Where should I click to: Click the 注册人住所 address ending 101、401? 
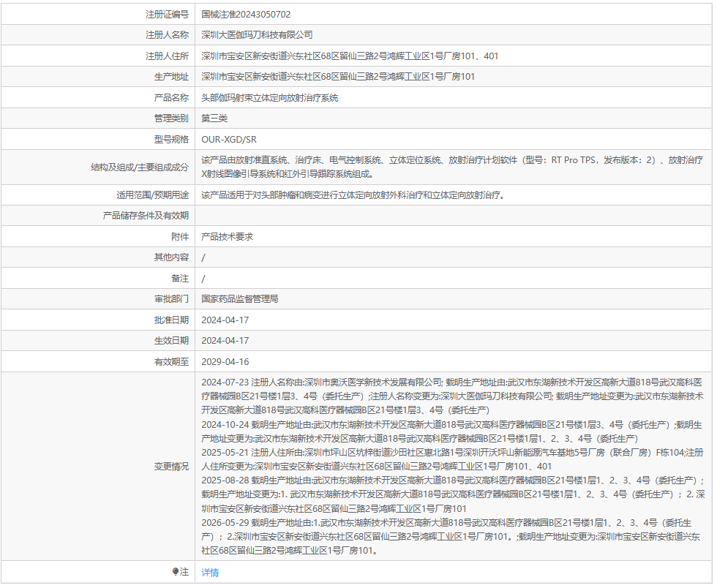[350, 56]
